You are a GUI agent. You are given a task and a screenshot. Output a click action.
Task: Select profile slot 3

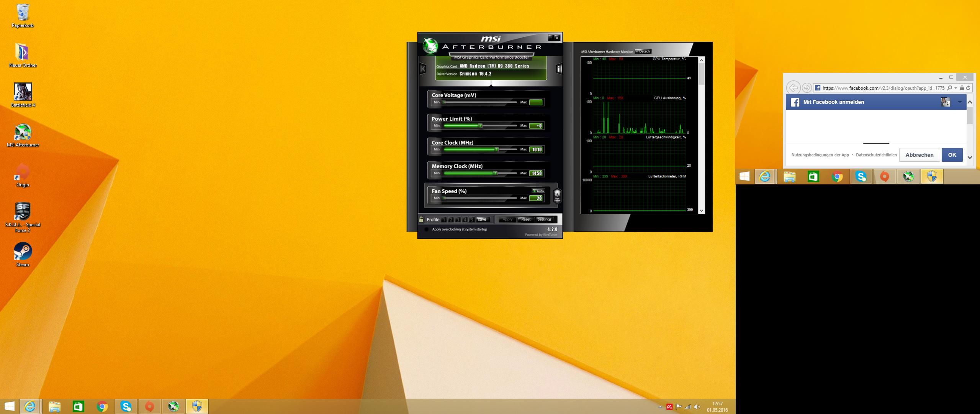tap(458, 220)
